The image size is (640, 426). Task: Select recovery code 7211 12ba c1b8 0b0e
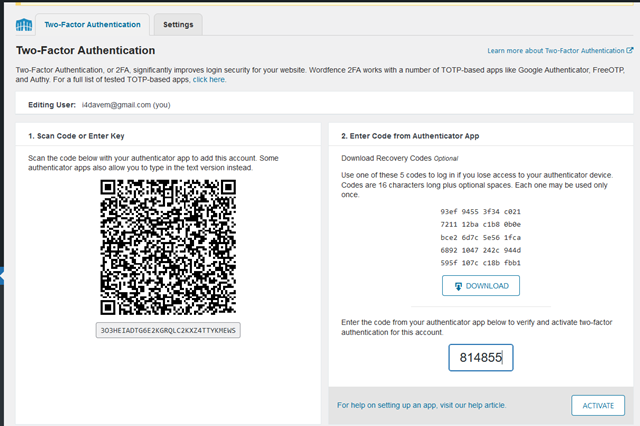pyautogui.click(x=480, y=224)
